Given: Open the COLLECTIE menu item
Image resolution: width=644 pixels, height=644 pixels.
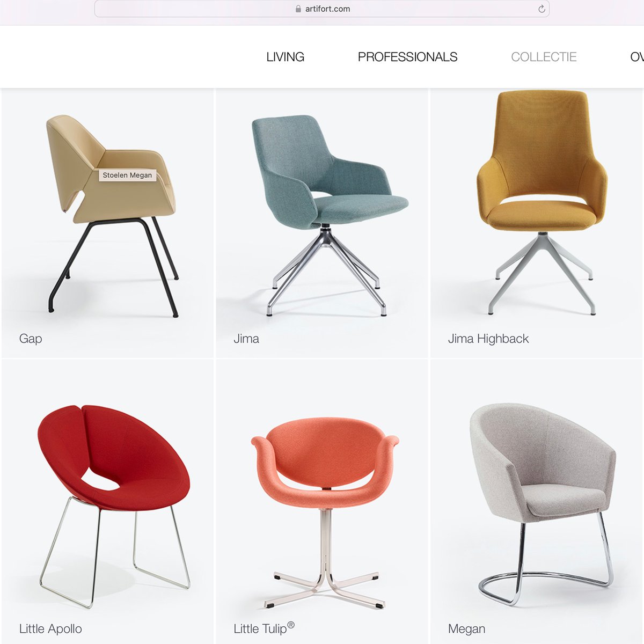Looking at the screenshot, I should click(544, 57).
